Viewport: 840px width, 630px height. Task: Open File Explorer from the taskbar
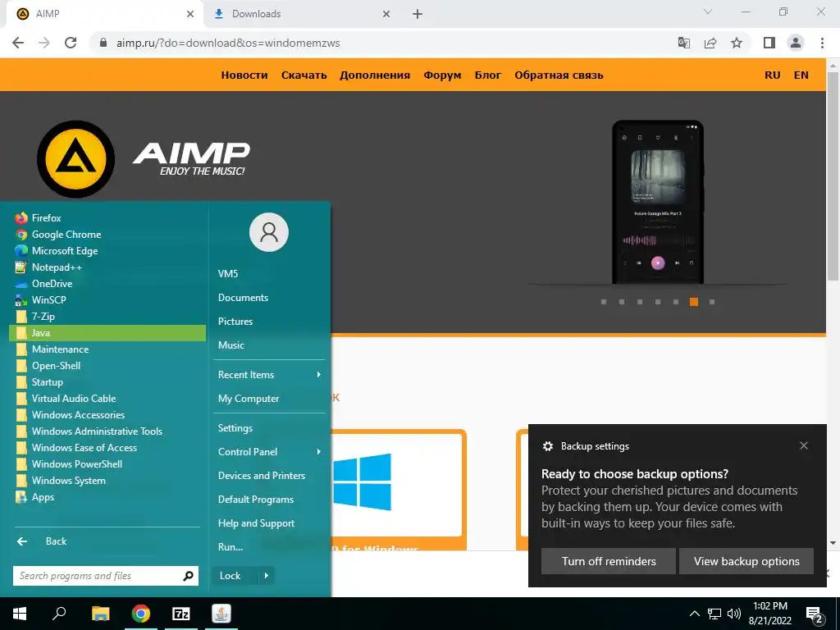[x=100, y=614]
